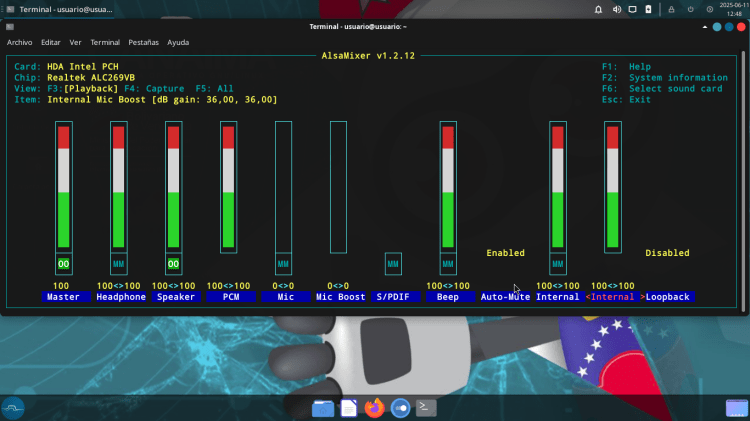Open the Pestañas menu
Image resolution: width=750 pixels, height=421 pixels.
(143, 43)
